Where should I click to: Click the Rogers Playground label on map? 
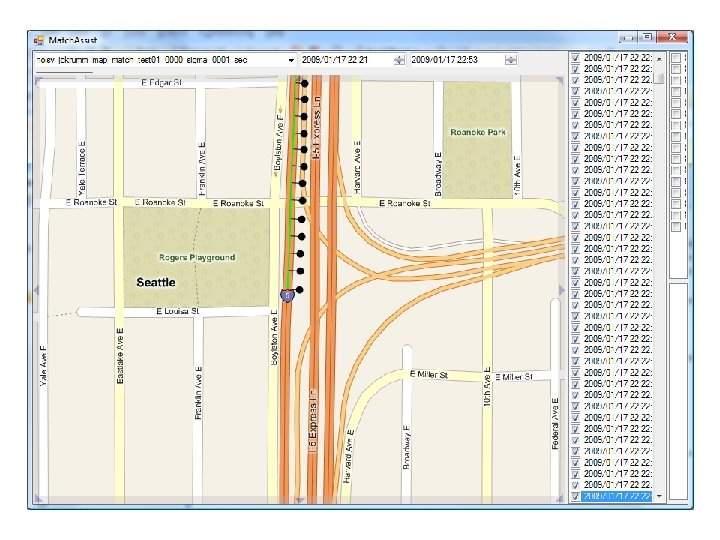[x=197, y=258]
